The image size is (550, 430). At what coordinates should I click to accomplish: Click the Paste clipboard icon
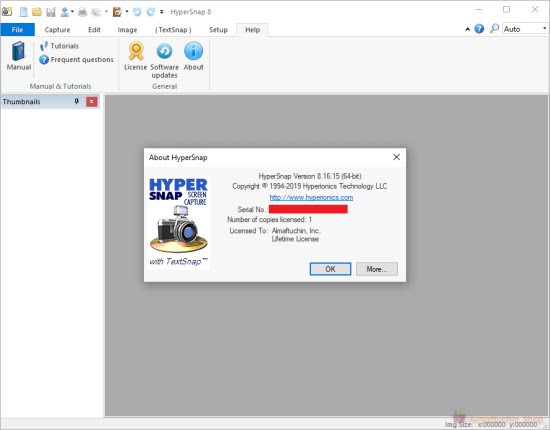coord(117,12)
